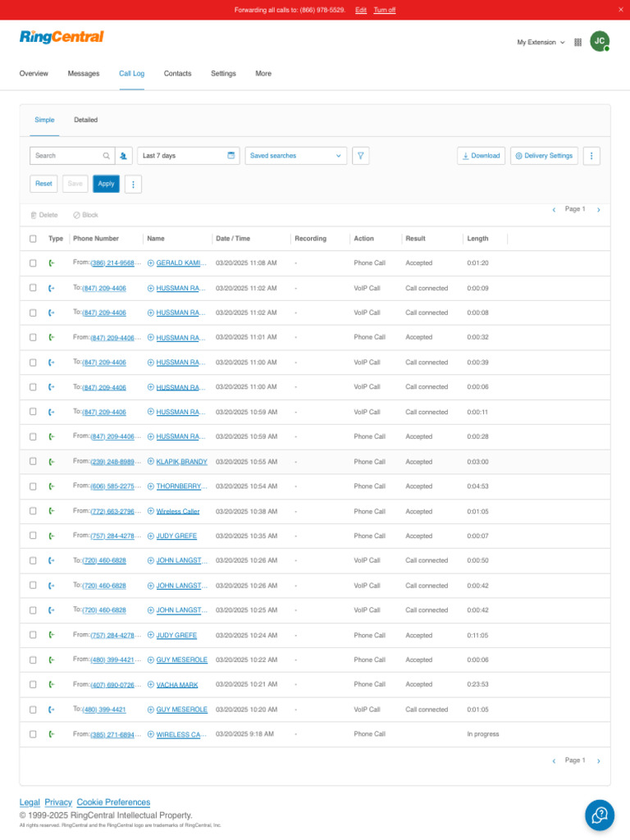Click Edit in the forwarding banner
This screenshot has width=630, height=840.
361,10
